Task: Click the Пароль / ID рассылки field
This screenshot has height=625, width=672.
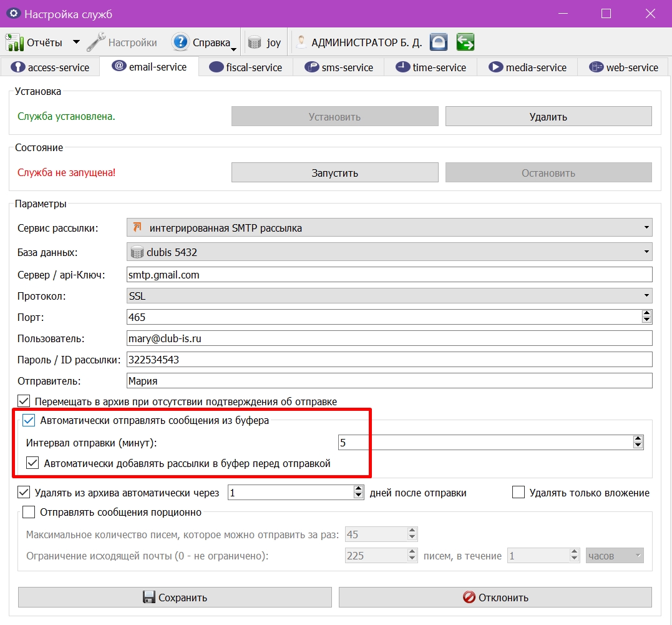Action: pos(389,360)
